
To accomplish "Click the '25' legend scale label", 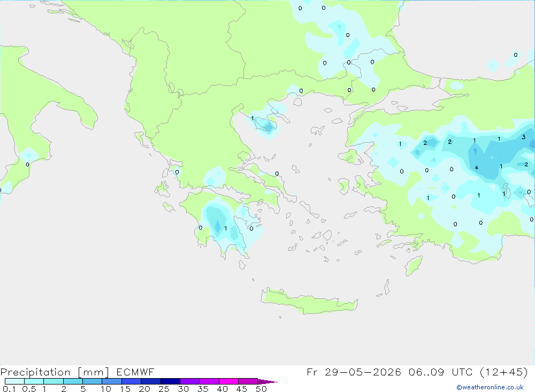I will tap(164, 389).
